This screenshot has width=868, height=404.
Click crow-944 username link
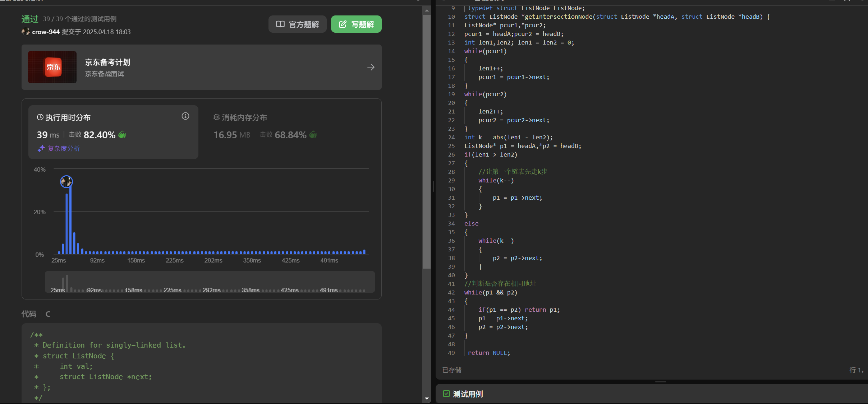pyautogui.click(x=46, y=32)
